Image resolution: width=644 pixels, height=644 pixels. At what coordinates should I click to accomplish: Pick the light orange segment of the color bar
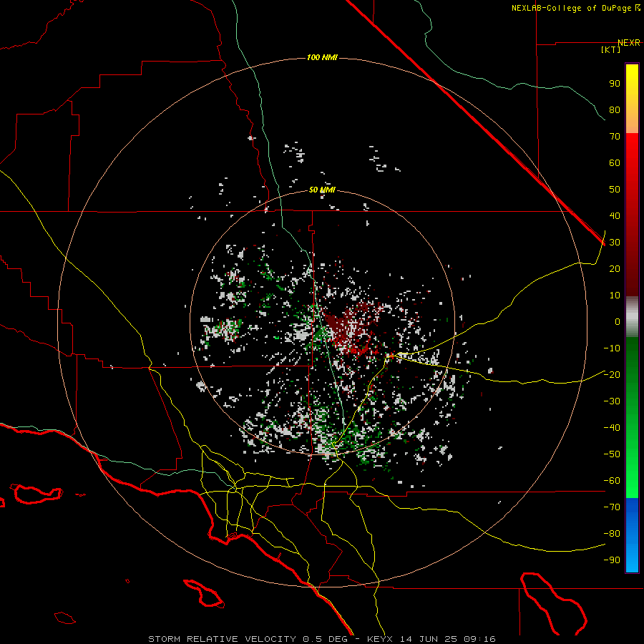(632, 122)
